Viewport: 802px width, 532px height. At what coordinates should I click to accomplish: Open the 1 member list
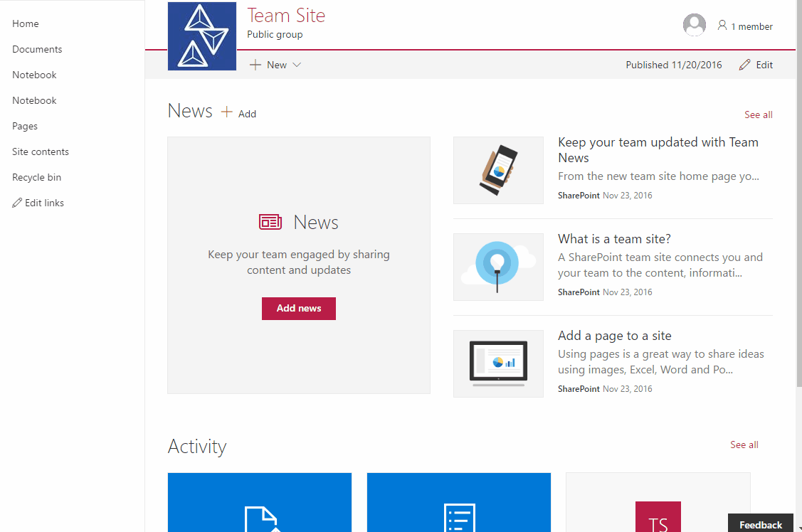pos(745,26)
